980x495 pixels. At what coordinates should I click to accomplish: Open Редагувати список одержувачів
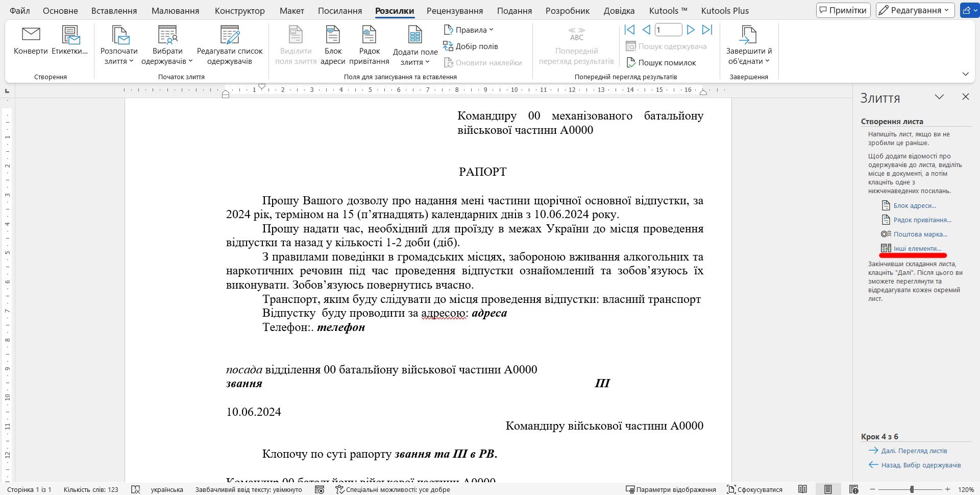(x=230, y=45)
